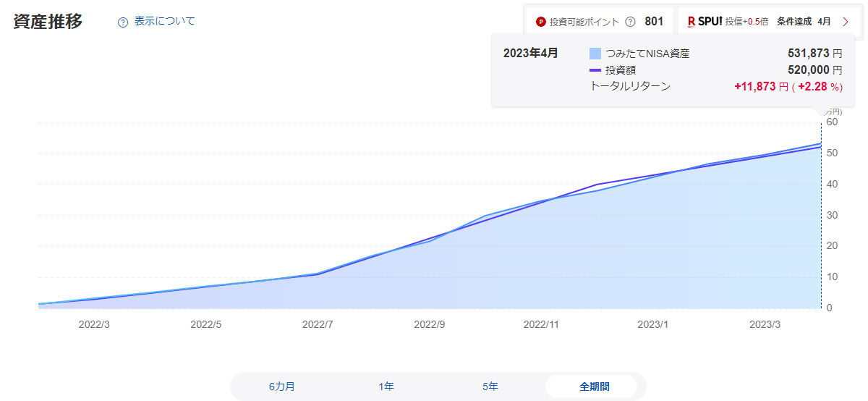Screen dimensions: 868x401
Task: Click the dashed vertical marker at chart's right edge
Action: 821,217
